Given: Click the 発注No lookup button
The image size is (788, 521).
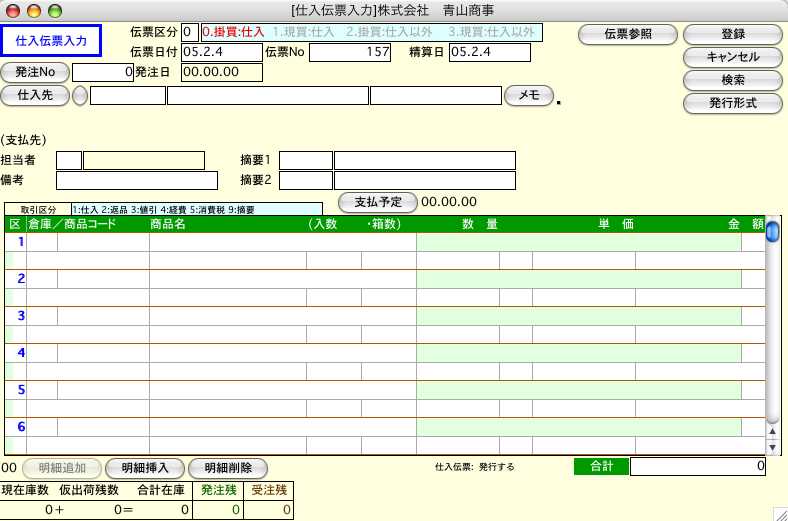Looking at the screenshot, I should pos(35,72).
